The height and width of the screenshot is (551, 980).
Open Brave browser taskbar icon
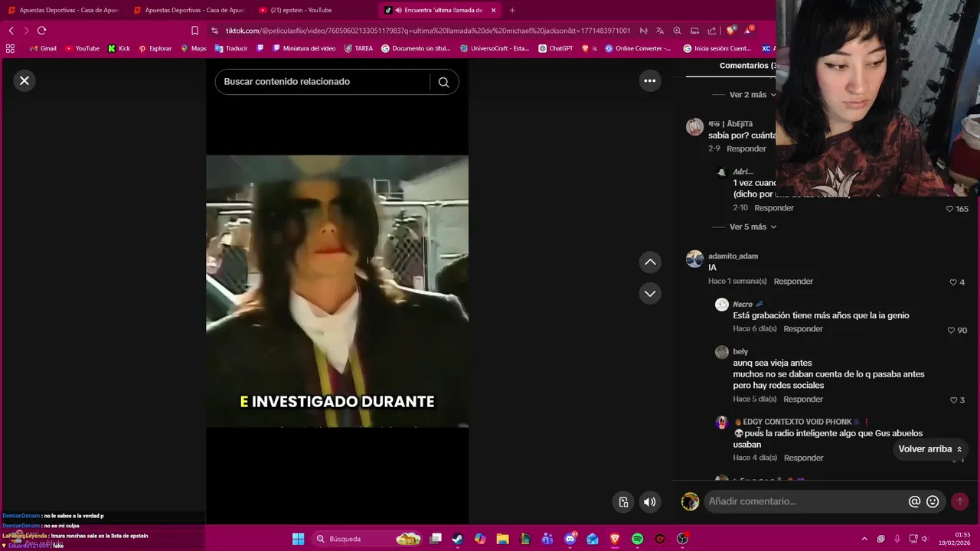(615, 539)
